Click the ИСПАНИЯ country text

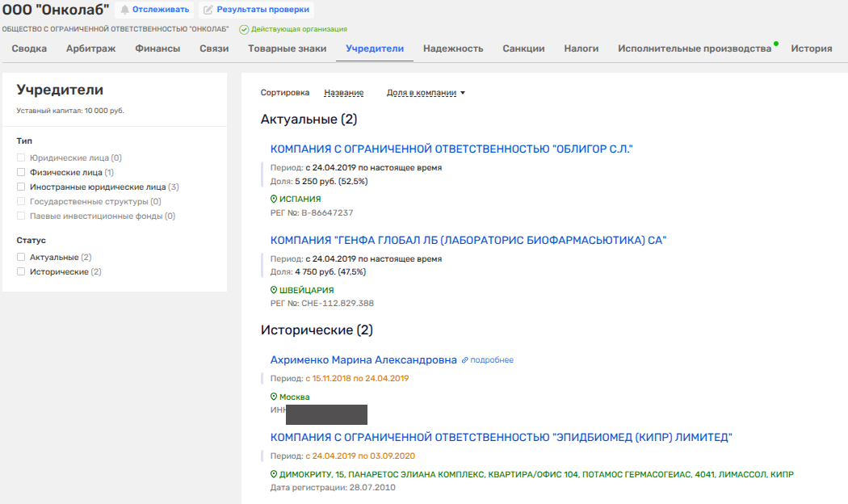tap(300, 199)
